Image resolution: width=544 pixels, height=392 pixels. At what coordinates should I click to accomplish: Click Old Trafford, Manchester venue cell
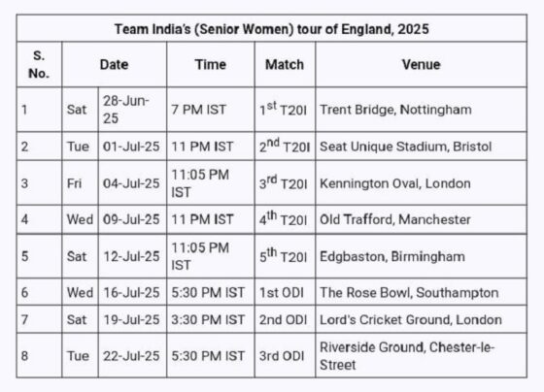click(x=422, y=219)
